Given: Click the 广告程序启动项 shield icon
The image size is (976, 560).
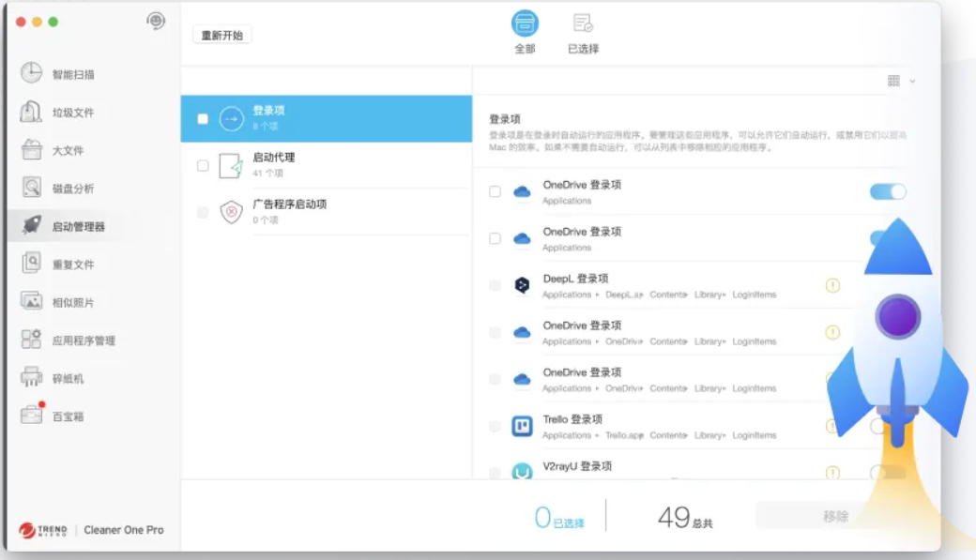Looking at the screenshot, I should (x=231, y=212).
